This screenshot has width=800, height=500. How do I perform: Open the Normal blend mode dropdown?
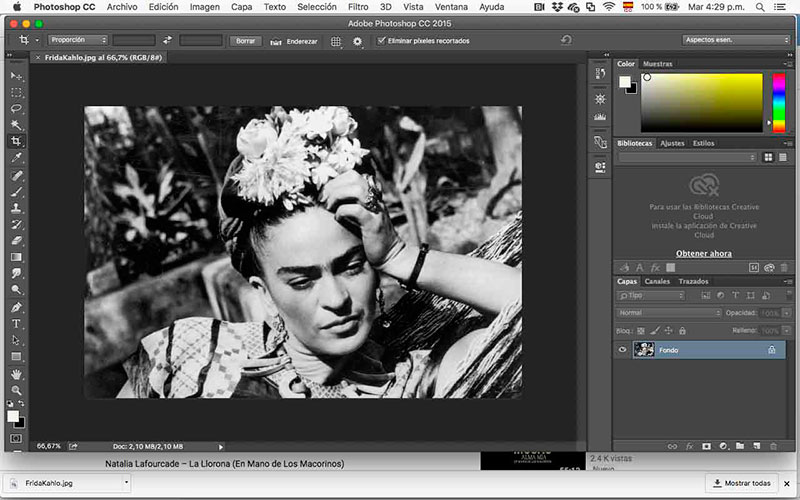tap(668, 313)
